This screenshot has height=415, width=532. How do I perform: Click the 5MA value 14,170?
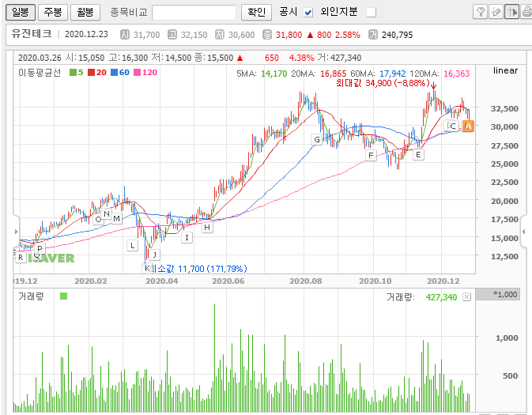(274, 74)
